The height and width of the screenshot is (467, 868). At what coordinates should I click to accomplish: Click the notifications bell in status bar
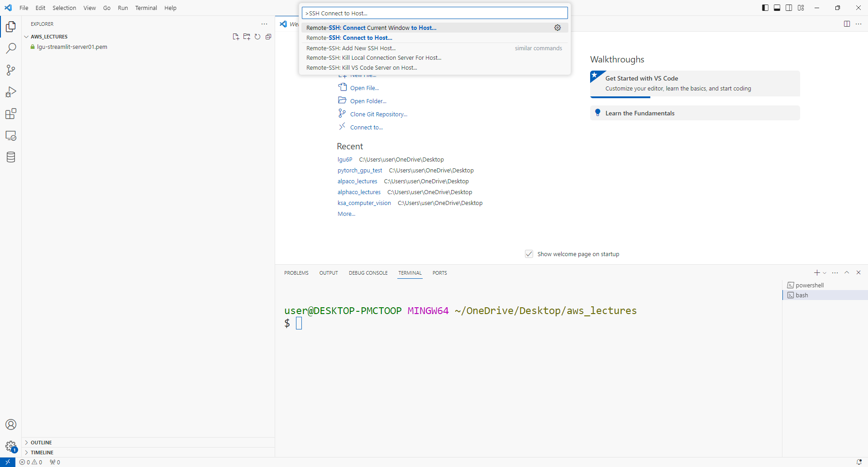tap(859, 462)
